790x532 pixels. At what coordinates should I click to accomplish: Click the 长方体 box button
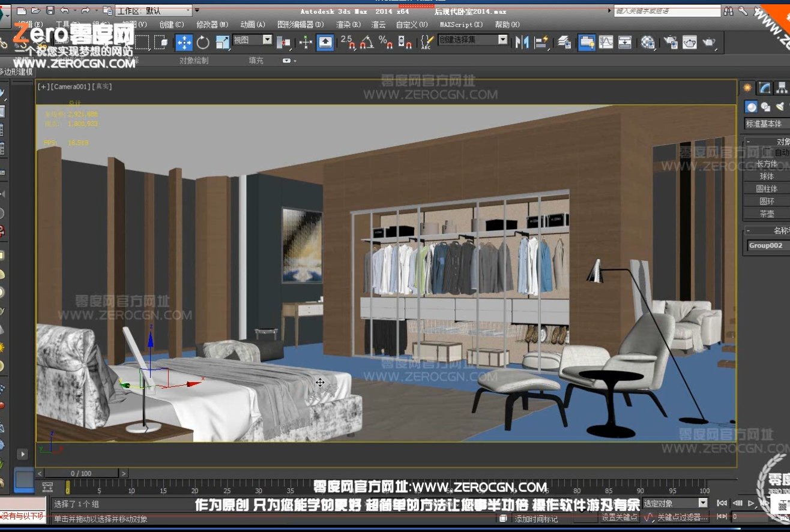pyautogui.click(x=767, y=164)
